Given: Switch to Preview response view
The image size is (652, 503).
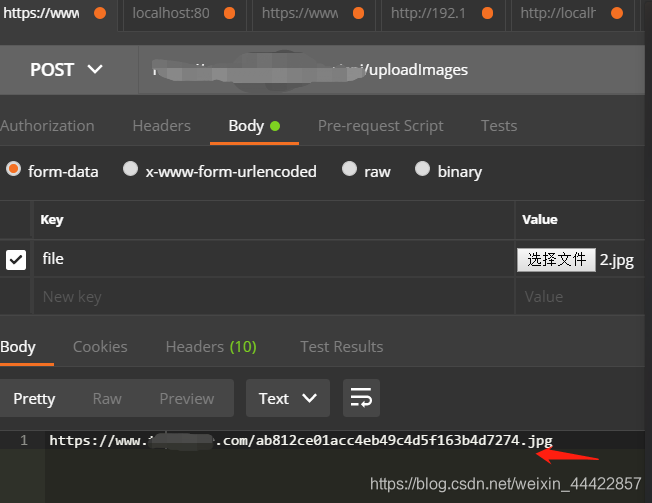Looking at the screenshot, I should coord(187,398).
